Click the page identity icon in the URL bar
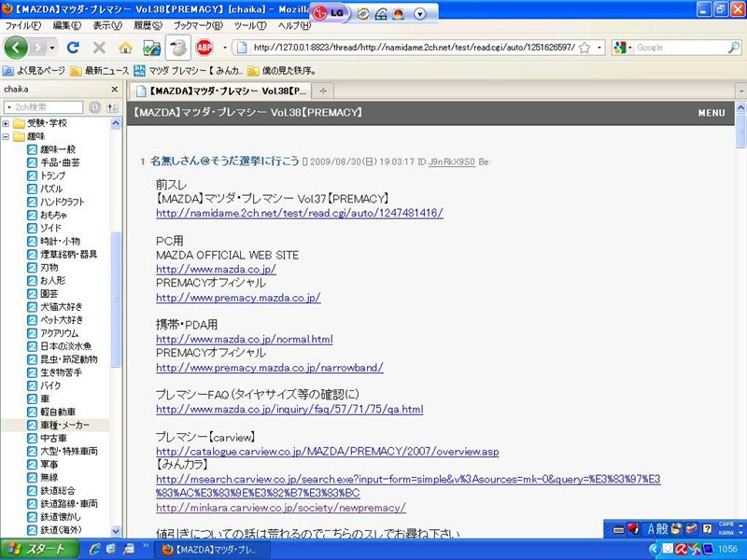 [x=242, y=48]
